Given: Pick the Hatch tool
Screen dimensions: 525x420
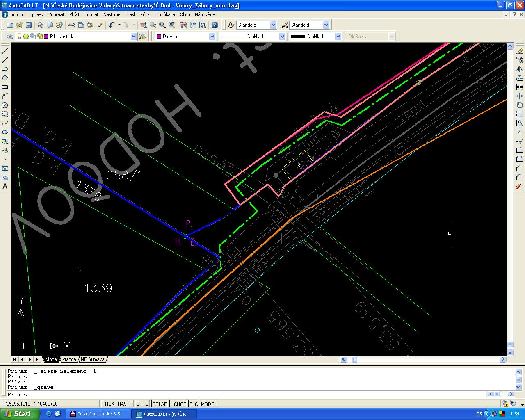Looking at the screenshot, I should 5,168.
